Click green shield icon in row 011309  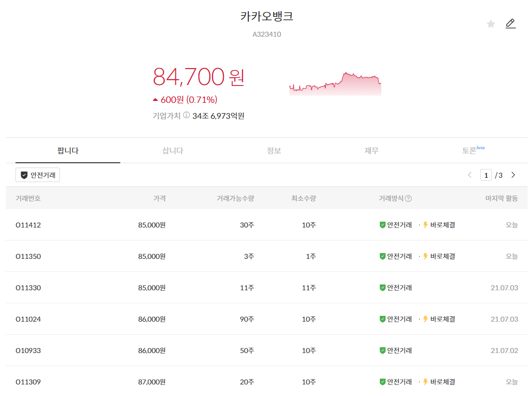pos(382,382)
